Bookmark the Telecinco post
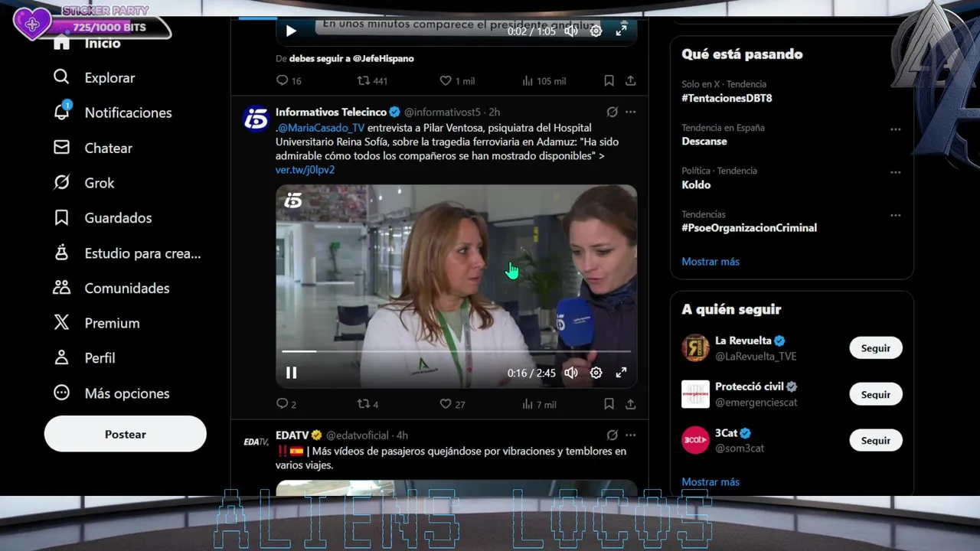The width and height of the screenshot is (980, 551). (609, 404)
